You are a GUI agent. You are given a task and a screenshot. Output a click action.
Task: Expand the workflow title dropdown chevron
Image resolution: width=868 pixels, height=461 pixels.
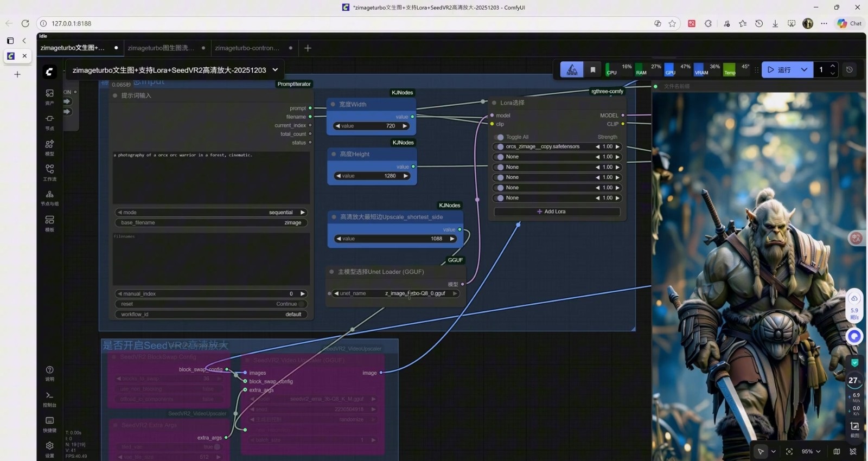pos(275,70)
